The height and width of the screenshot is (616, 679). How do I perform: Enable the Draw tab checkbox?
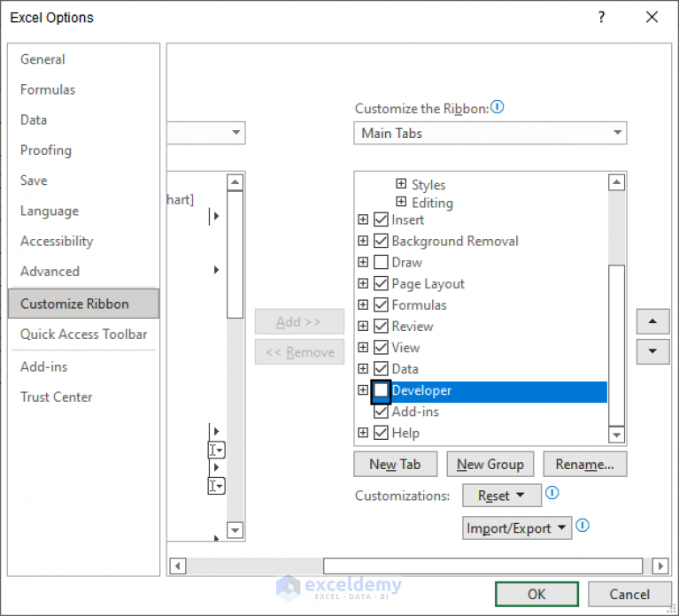pyautogui.click(x=381, y=262)
